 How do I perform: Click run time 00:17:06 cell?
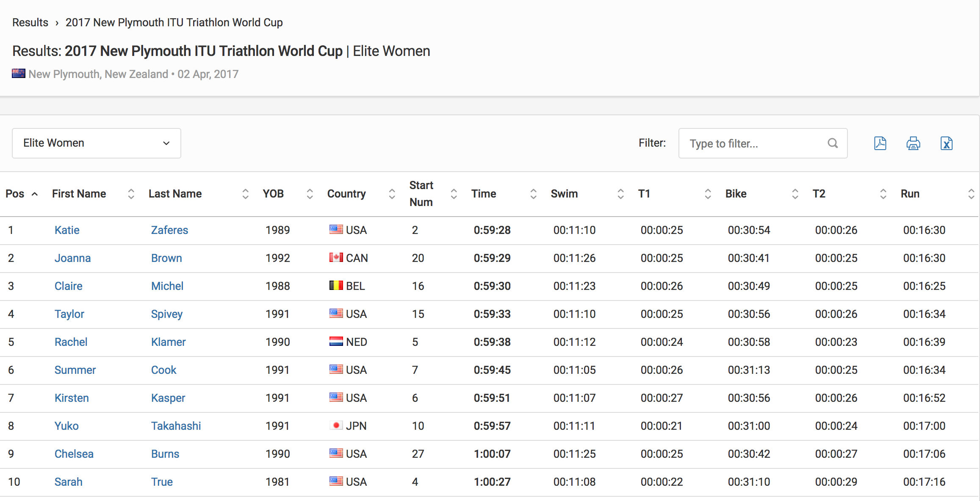(x=924, y=454)
